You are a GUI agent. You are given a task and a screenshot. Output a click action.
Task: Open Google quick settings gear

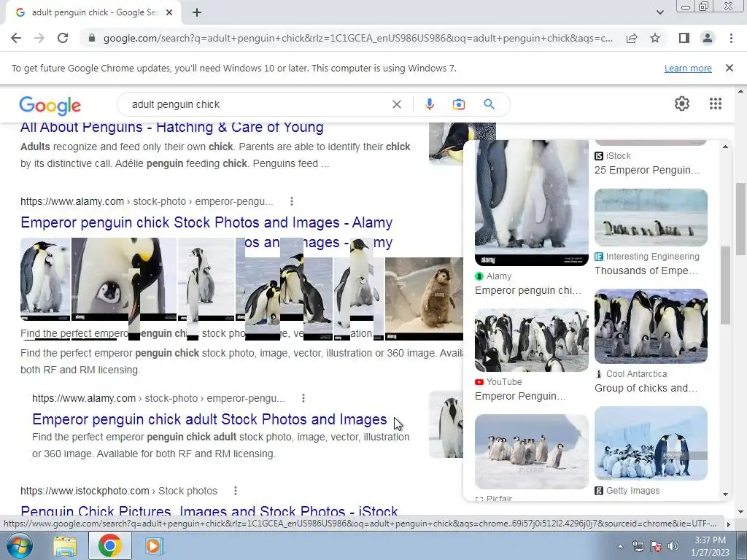[x=682, y=104]
